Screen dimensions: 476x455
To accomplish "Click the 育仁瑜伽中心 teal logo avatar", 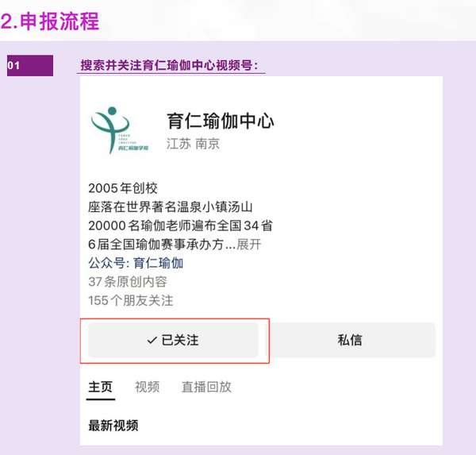I will (x=120, y=130).
